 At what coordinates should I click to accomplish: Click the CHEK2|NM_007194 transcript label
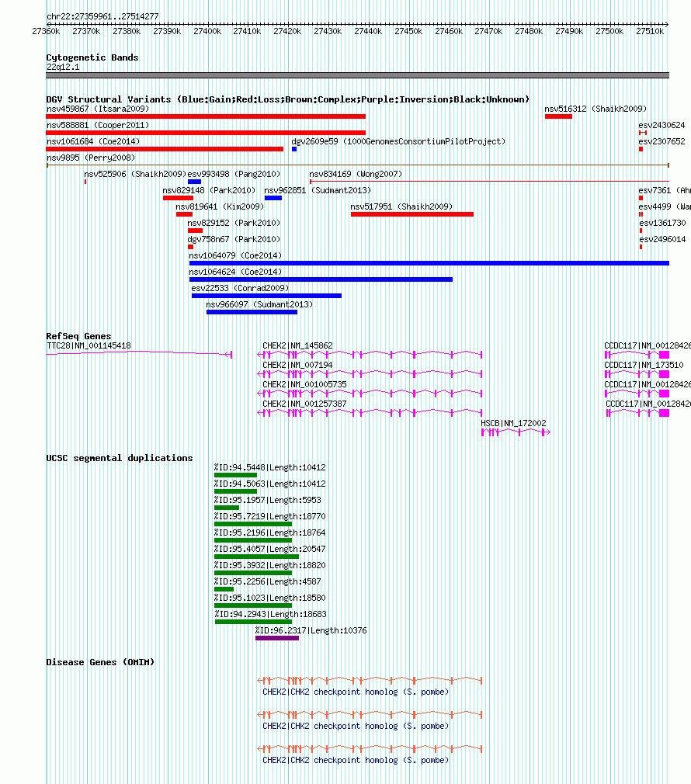pyautogui.click(x=297, y=365)
